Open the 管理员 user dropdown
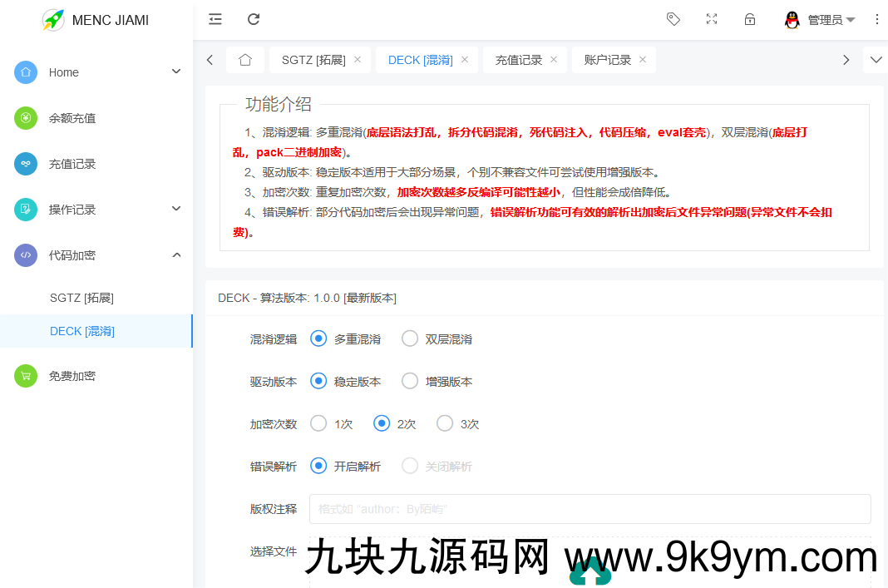Image resolution: width=888 pixels, height=588 pixels. [820, 20]
